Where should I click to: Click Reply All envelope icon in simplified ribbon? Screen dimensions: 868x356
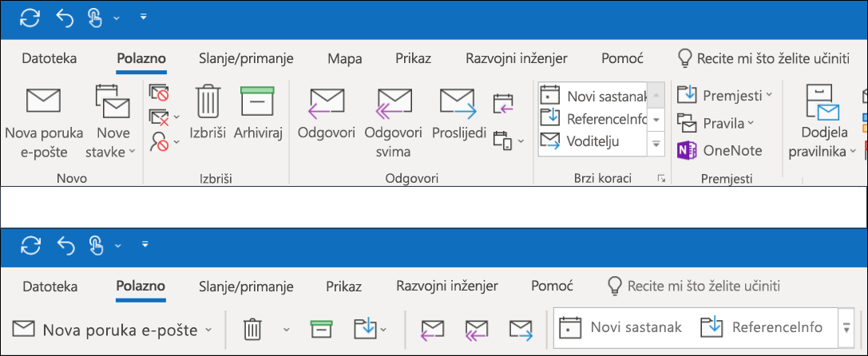tap(477, 330)
